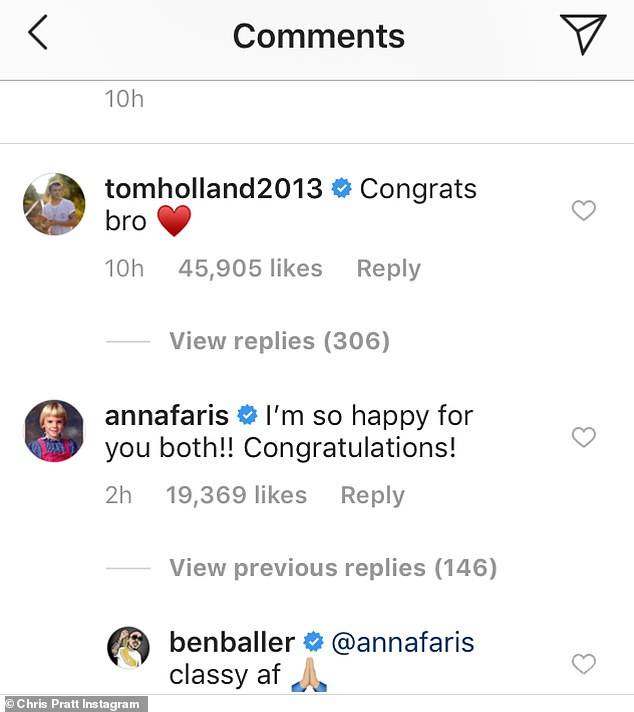View the 45,905 likes list
This screenshot has width=634, height=712.
click(x=250, y=269)
